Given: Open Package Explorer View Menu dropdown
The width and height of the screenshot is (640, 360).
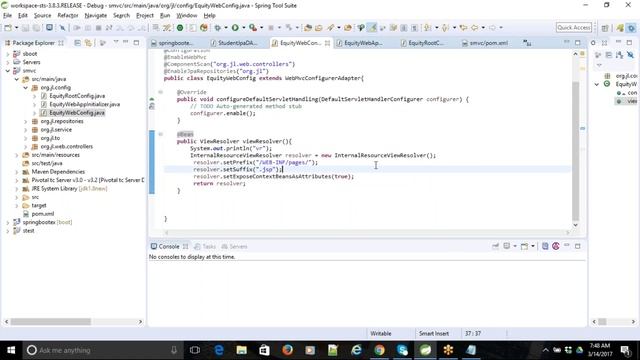Looking at the screenshot, I should pyautogui.click(x=116, y=42).
